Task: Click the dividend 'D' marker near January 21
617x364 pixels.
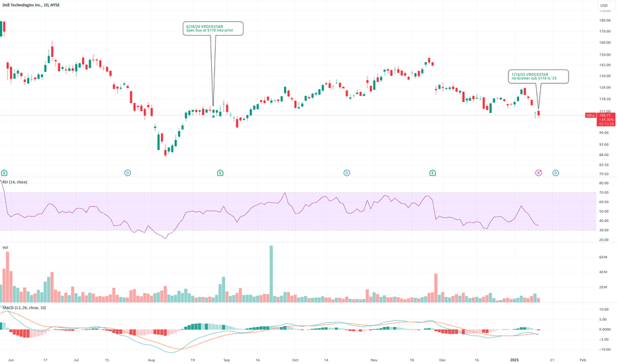Action: point(555,173)
